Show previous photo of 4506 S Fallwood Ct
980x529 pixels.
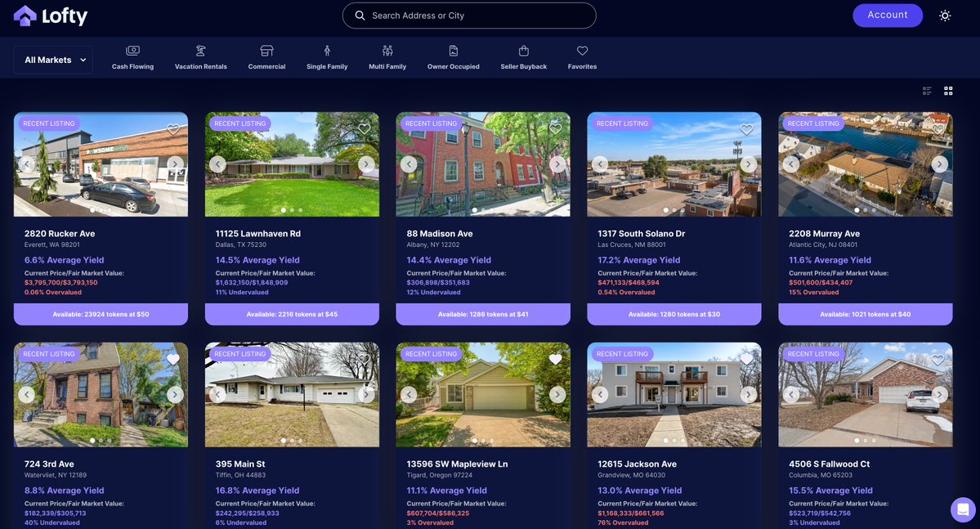pyautogui.click(x=791, y=395)
